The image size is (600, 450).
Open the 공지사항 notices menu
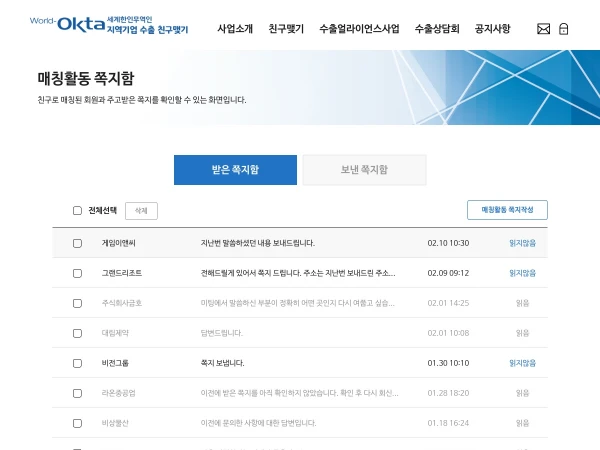tap(492, 29)
